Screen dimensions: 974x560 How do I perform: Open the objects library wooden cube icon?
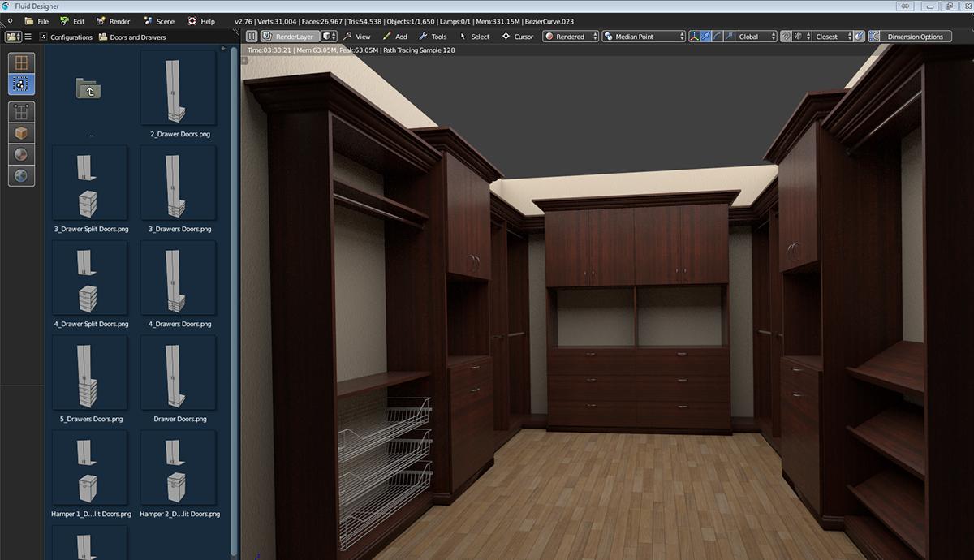click(x=21, y=133)
